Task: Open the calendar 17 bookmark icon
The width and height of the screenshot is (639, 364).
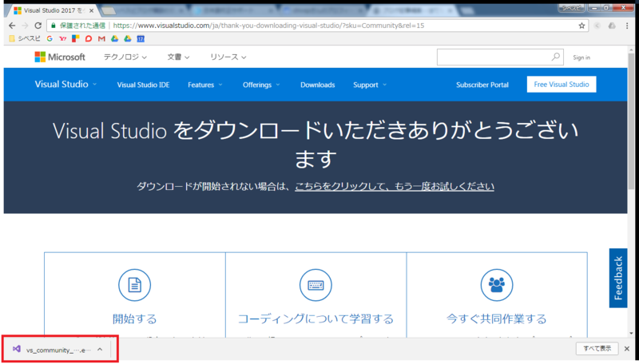Action: point(141,38)
